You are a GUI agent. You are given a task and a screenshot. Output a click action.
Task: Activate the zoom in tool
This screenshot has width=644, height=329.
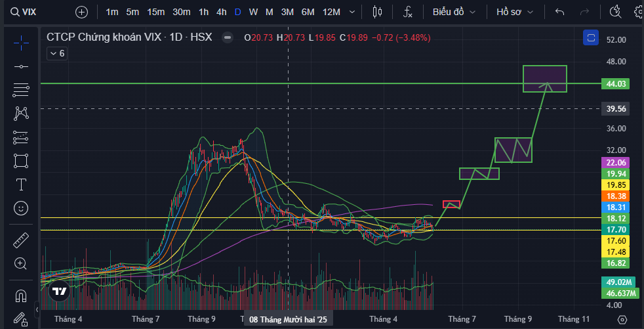click(21, 263)
